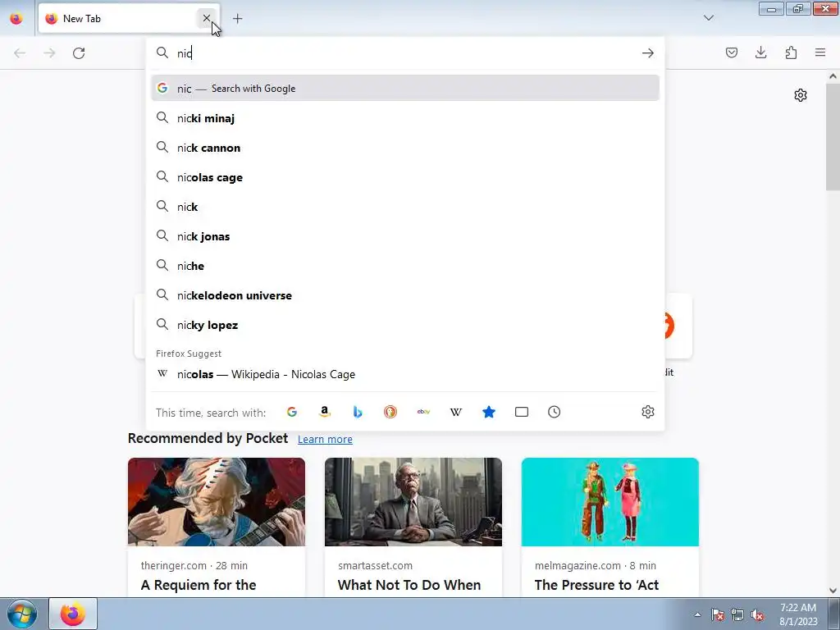Open Firefox View pinned icon
The height and width of the screenshot is (630, 840).
pos(16,19)
